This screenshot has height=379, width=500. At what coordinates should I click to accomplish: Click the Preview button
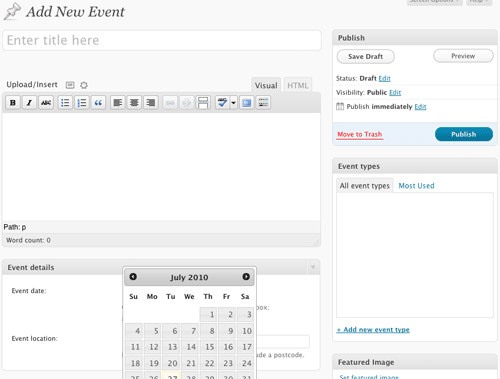point(463,56)
